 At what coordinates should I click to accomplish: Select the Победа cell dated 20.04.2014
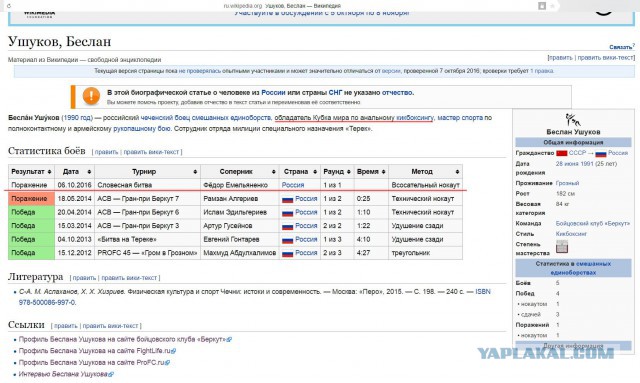31,212
